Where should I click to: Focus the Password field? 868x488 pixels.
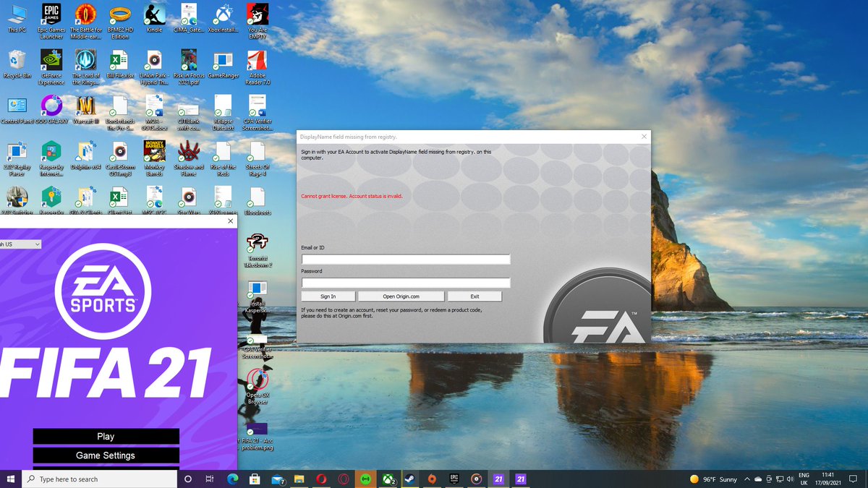(x=406, y=283)
